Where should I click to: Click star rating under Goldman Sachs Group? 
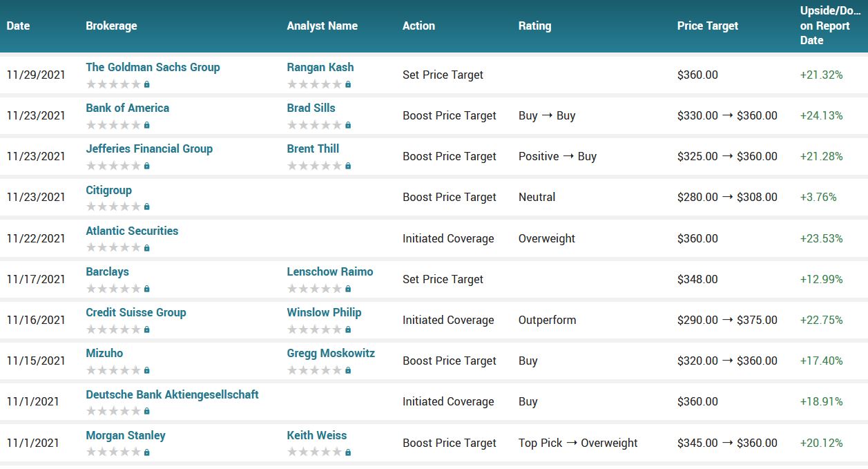point(113,84)
